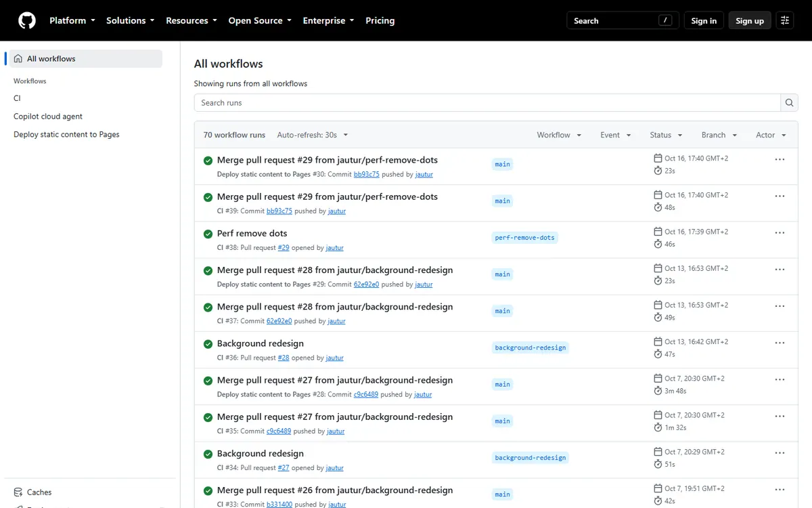This screenshot has width=812, height=508.
Task: Open kebab menu for Deploy static content #28 run
Action: 780,380
